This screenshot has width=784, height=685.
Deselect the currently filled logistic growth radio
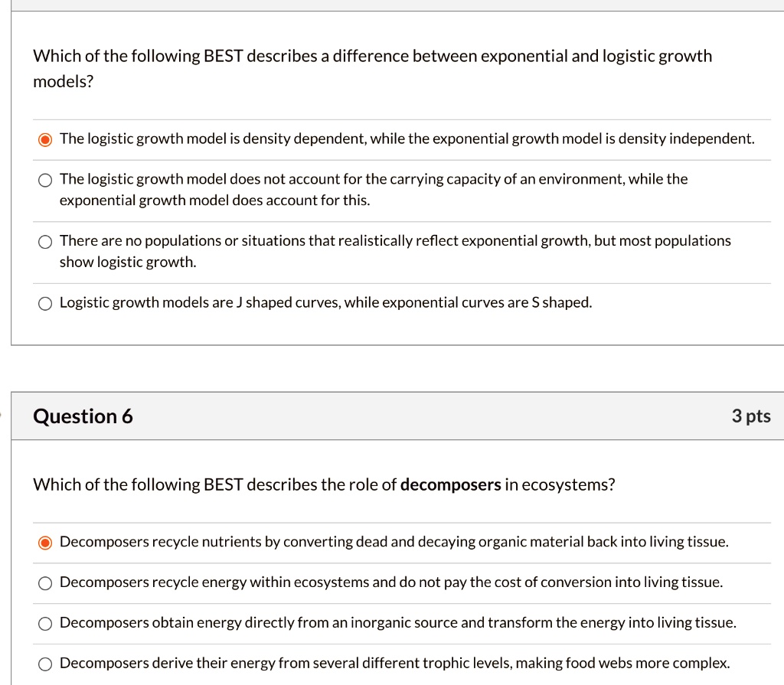tap(45, 139)
